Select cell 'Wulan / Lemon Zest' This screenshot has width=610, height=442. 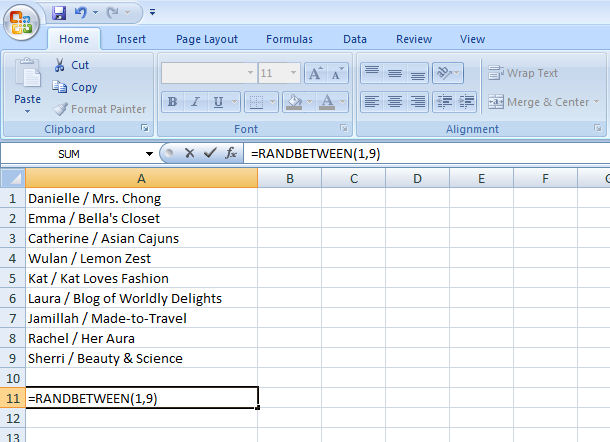point(142,258)
